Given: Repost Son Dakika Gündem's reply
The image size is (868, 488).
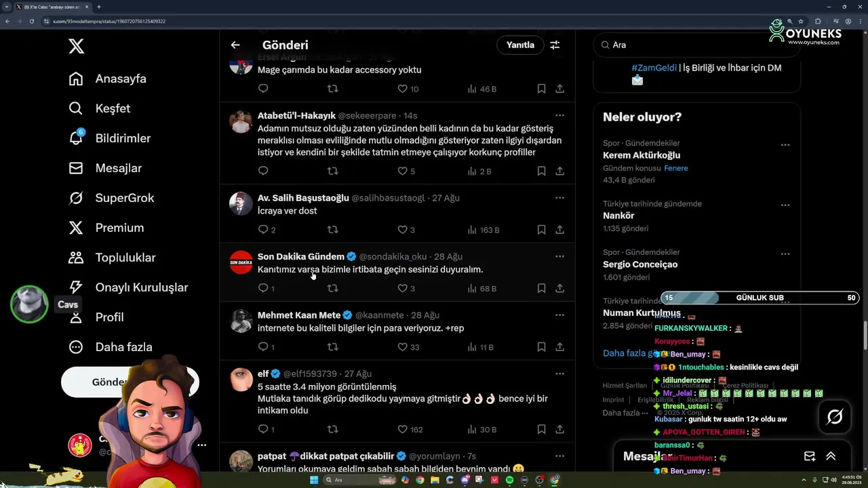Looking at the screenshot, I should coord(332,288).
